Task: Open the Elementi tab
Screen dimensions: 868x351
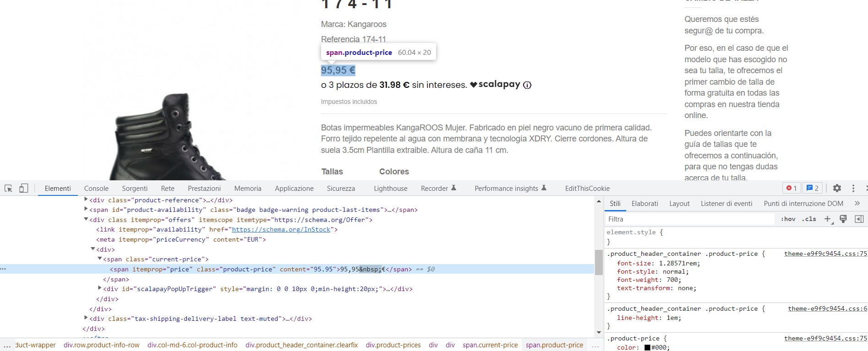Action: [x=58, y=189]
